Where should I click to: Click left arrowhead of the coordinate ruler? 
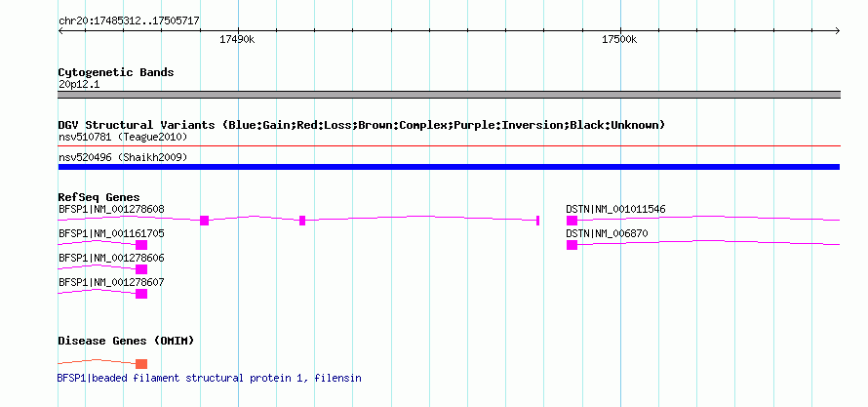60,31
